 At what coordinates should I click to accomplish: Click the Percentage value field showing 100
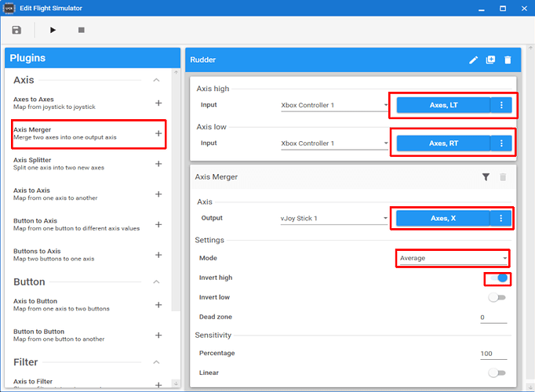click(493, 354)
